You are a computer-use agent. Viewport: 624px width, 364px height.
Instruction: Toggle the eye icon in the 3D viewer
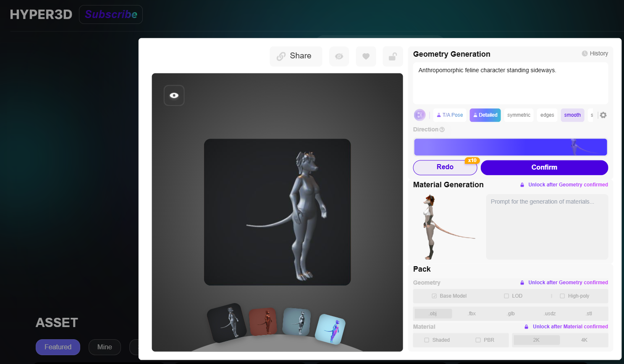click(174, 95)
